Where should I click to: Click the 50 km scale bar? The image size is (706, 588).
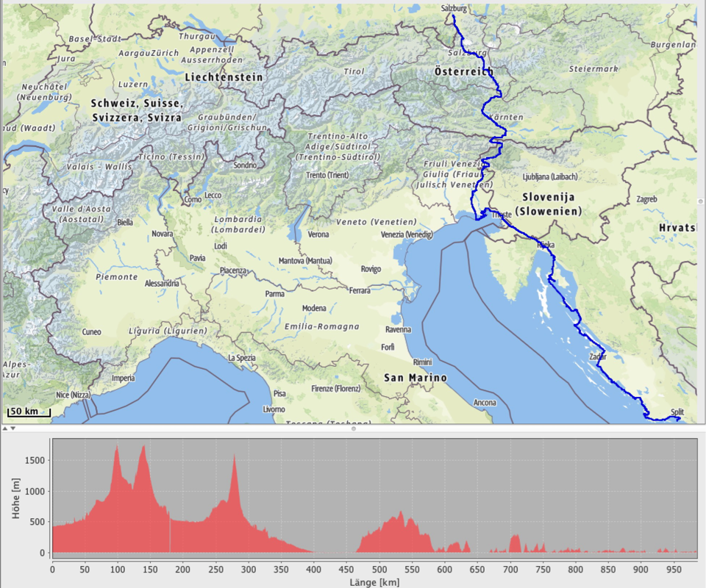click(x=29, y=412)
